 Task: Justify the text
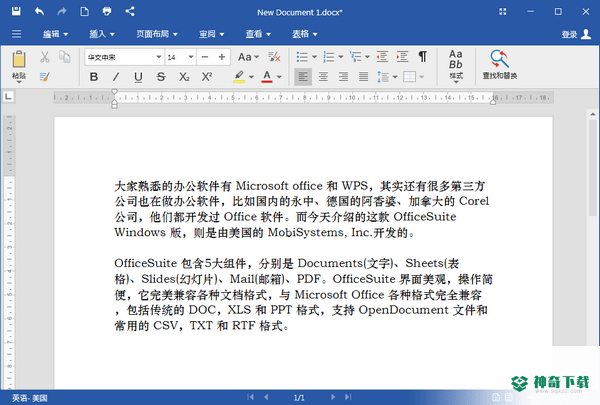[364, 77]
